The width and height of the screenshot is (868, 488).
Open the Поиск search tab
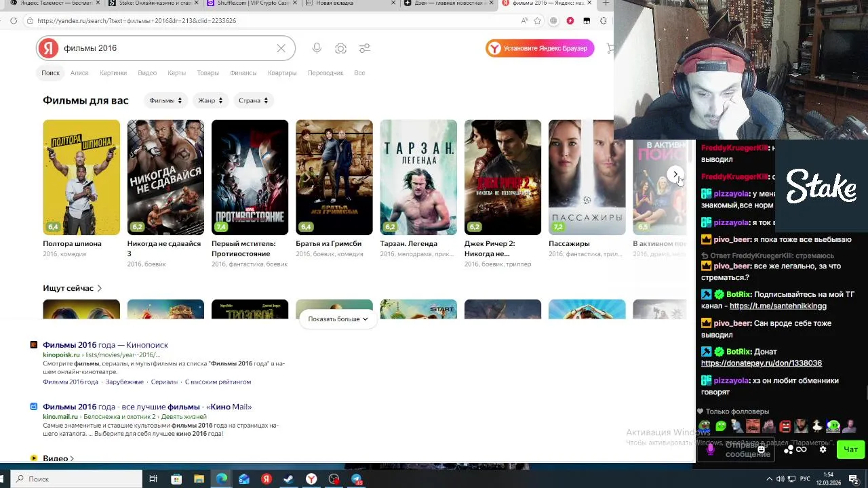(x=50, y=73)
